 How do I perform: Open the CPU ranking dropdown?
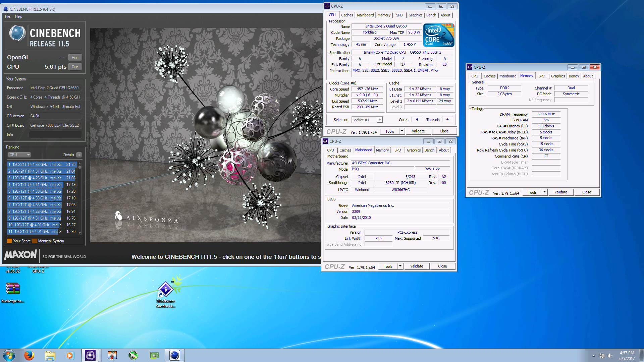[19, 155]
